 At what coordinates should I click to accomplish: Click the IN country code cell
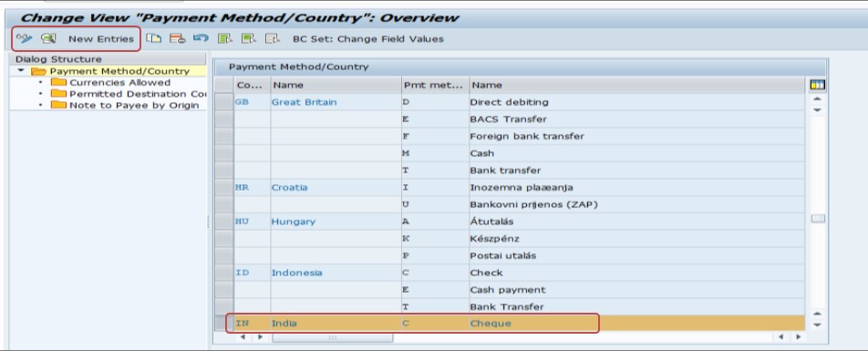tap(252, 324)
